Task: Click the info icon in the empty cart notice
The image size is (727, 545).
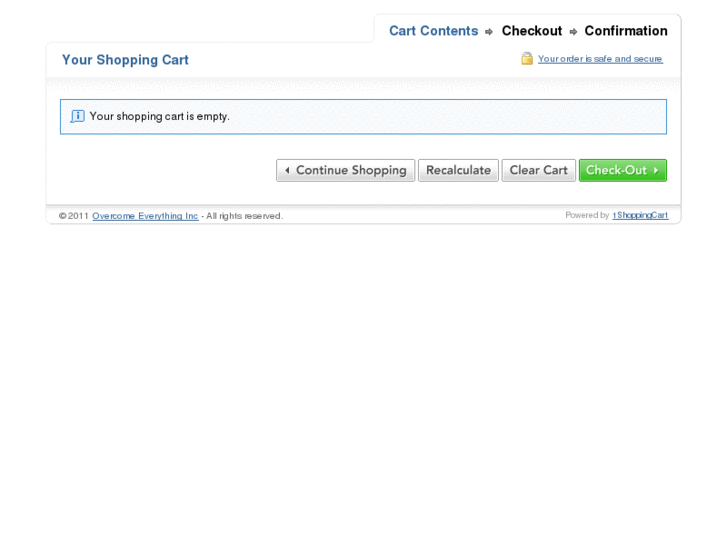Action: [x=78, y=116]
